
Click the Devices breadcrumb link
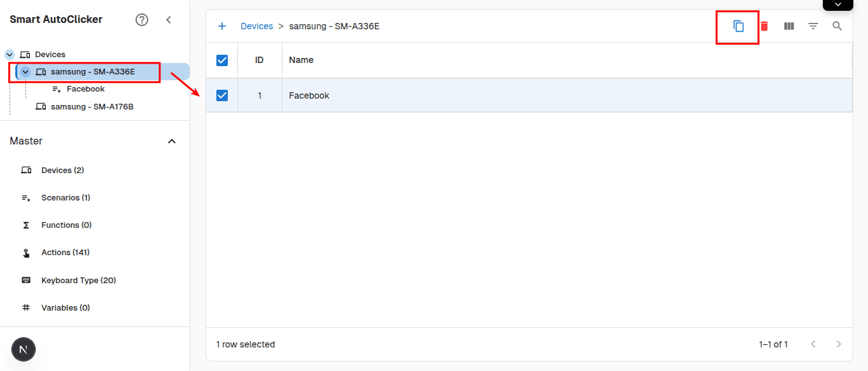(256, 26)
